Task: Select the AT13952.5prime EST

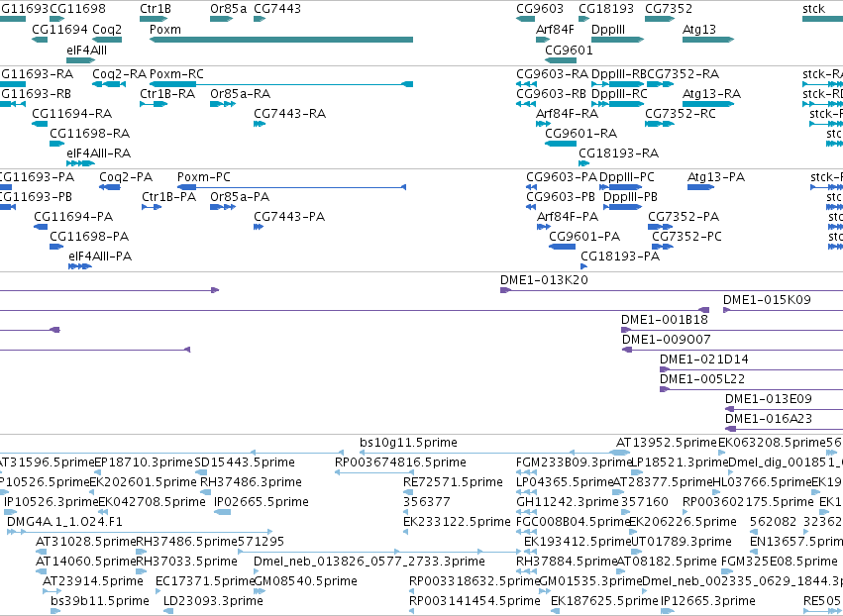Action: tap(618, 453)
